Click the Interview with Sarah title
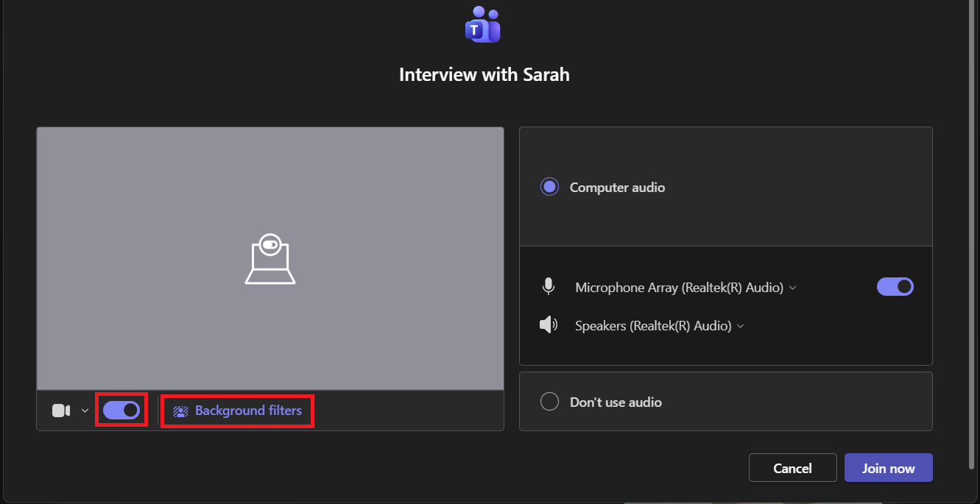The height and width of the screenshot is (504, 980). pos(484,74)
